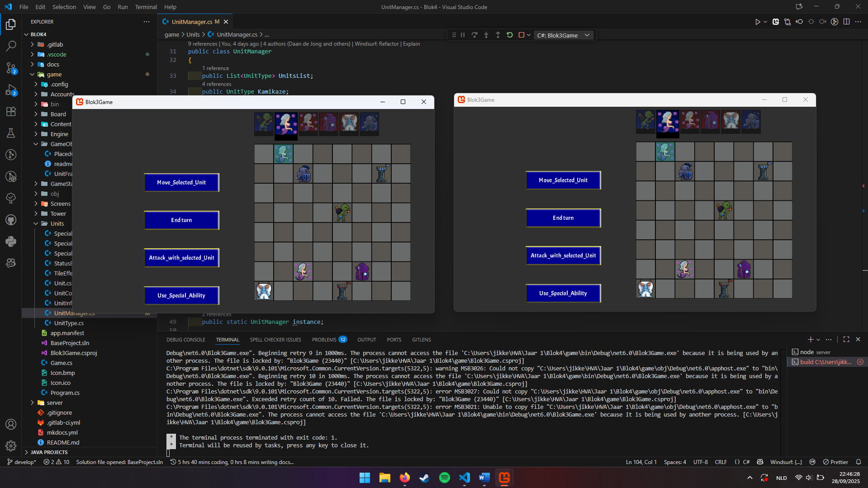Open Source Control view in activity bar
Viewport: 868px width, 488px height.
(11, 68)
